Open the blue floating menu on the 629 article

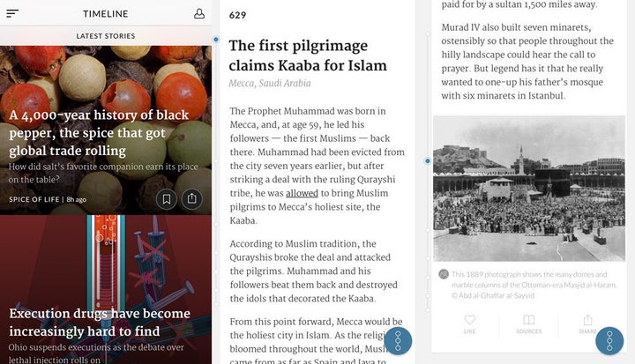(x=398, y=341)
